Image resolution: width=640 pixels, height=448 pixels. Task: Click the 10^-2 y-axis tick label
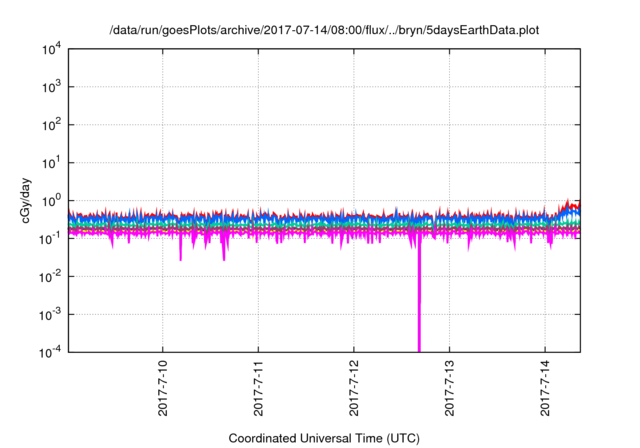50,277
